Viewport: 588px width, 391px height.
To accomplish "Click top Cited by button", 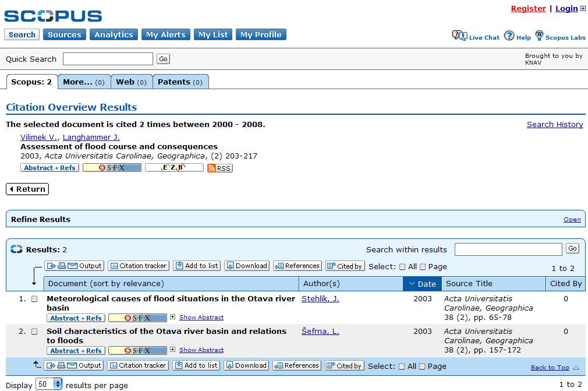I will click(345, 266).
